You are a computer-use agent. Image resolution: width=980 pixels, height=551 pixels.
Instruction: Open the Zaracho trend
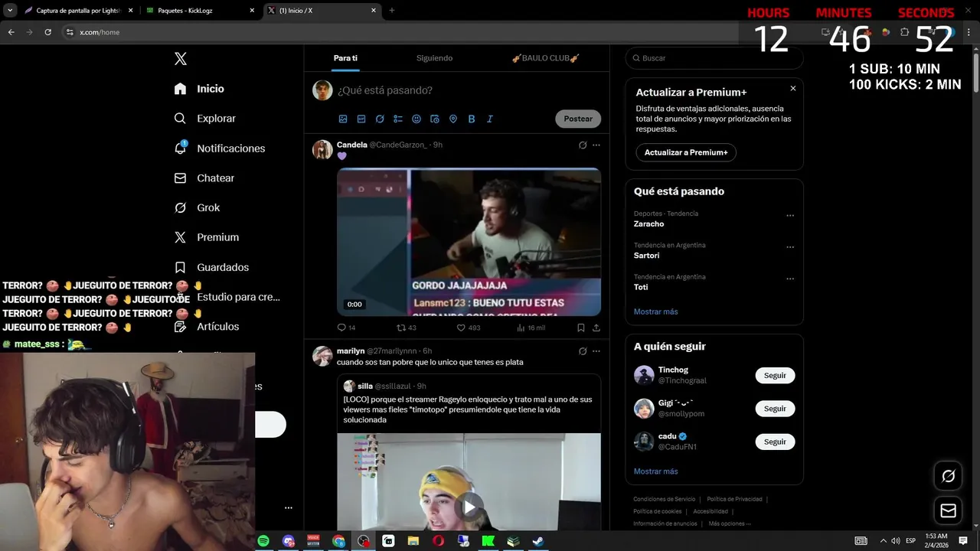[x=648, y=224]
